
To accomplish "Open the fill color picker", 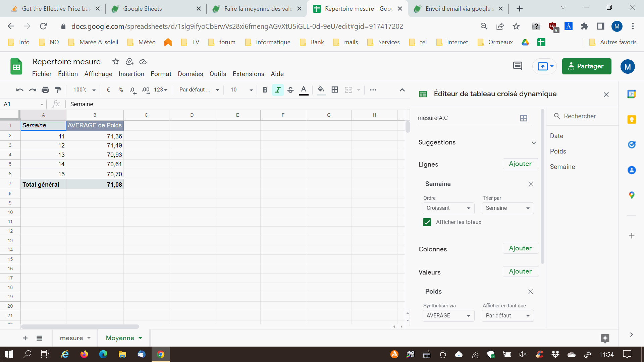I will pos(321,90).
